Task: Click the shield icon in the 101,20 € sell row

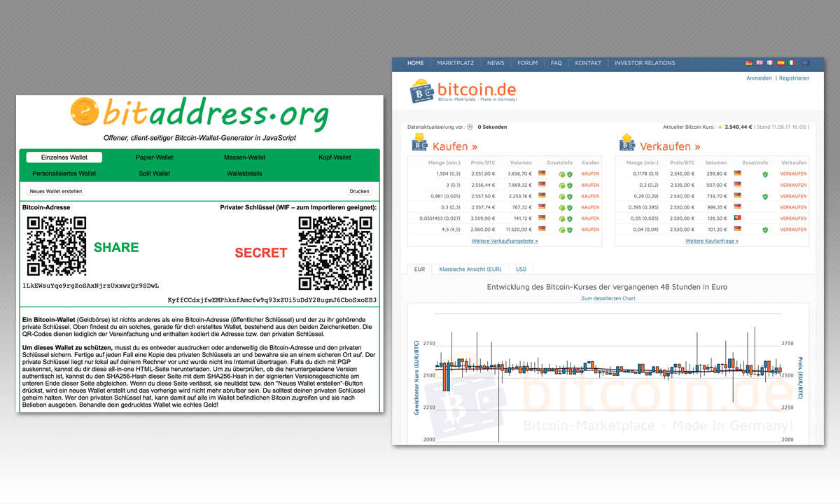Action: [765, 230]
